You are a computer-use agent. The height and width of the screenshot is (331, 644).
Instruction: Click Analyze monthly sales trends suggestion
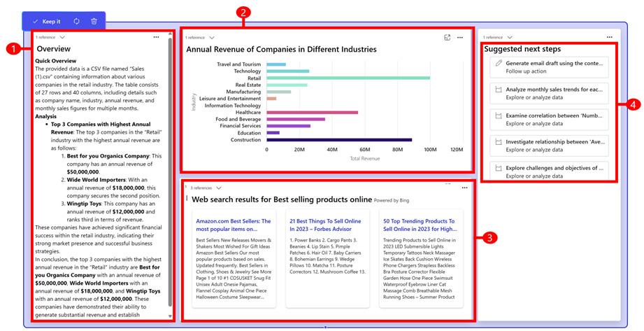click(549, 93)
